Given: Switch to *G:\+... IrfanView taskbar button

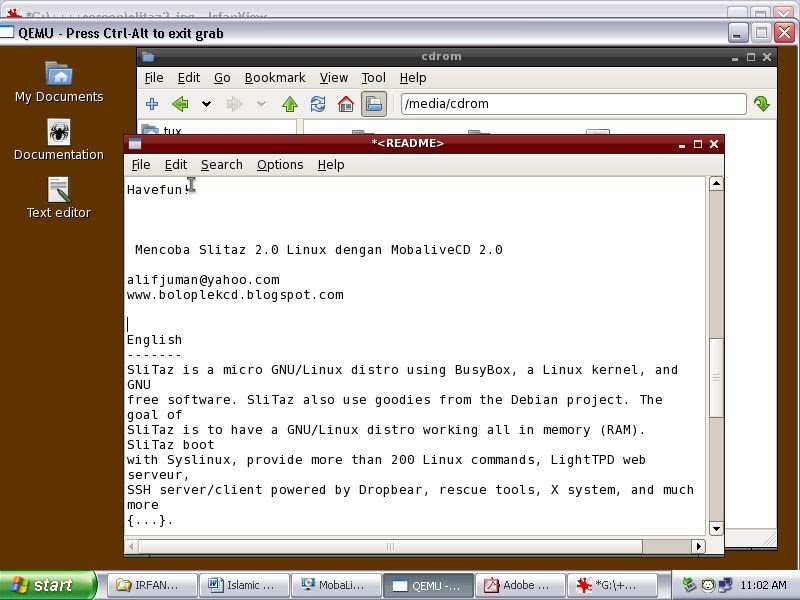Looking at the screenshot, I should click(x=611, y=585).
